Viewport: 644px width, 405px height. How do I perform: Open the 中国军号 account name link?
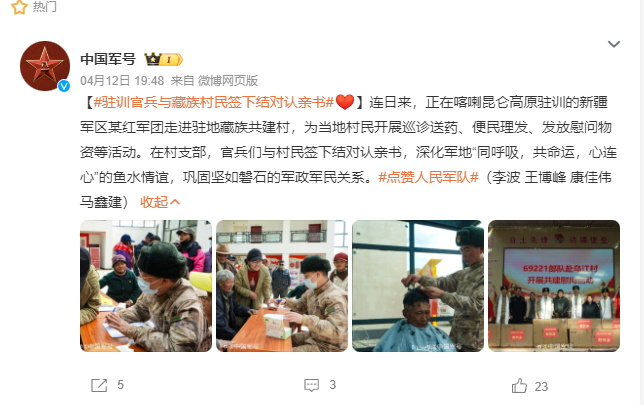108,59
